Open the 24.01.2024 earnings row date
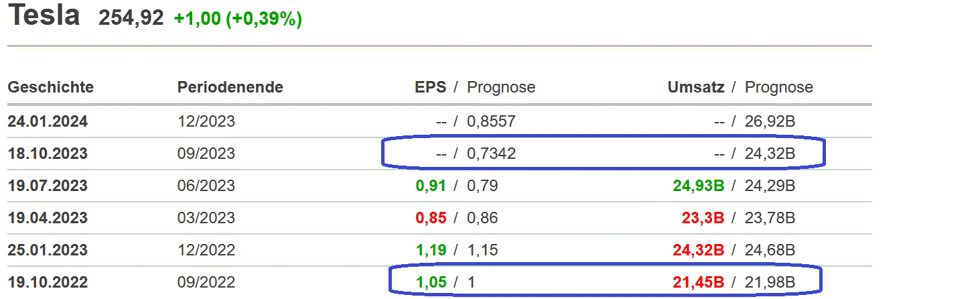The height and width of the screenshot is (299, 980). [x=48, y=122]
